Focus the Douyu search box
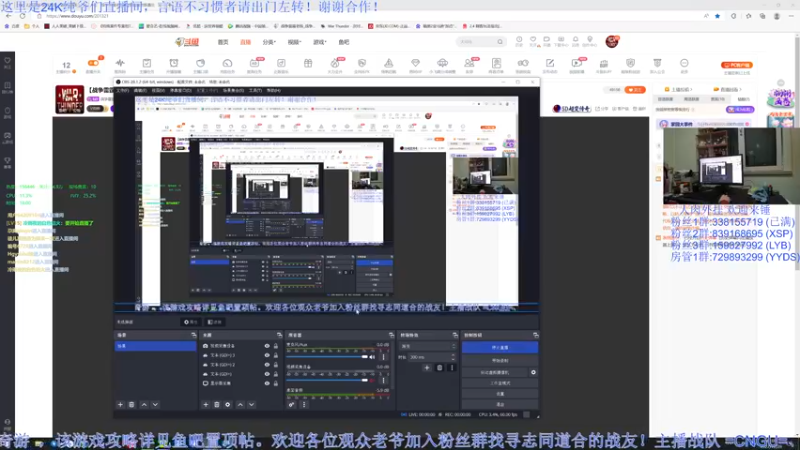The image size is (800, 450). click(x=481, y=42)
